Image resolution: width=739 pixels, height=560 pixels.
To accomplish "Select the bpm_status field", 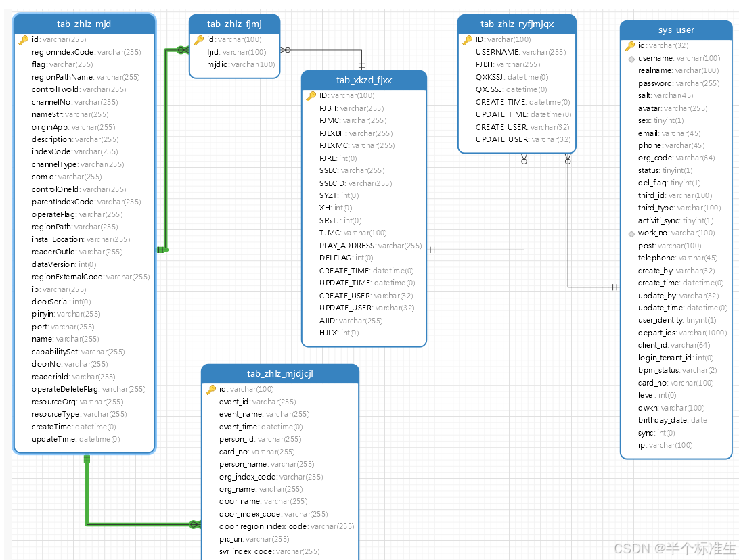I will tap(677, 370).
